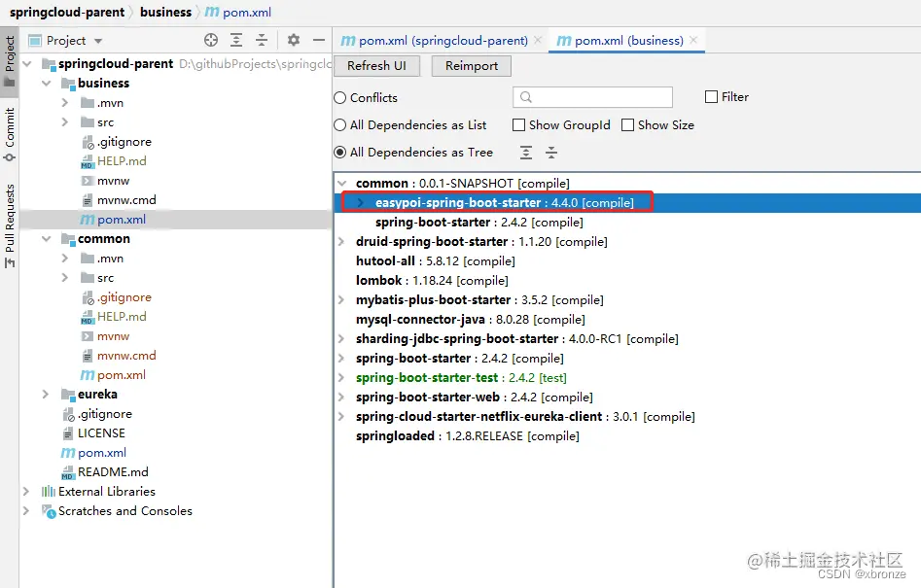Enable the Filter checkbox
The image size is (921, 588).
pos(711,97)
